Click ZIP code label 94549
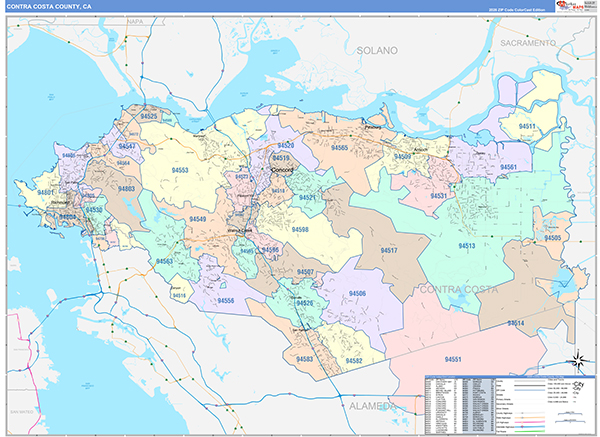 coord(197,219)
